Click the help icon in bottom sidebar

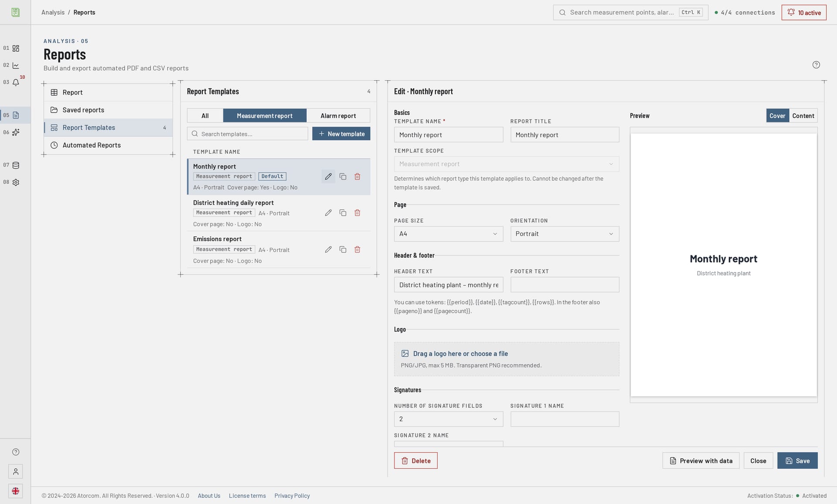pyautogui.click(x=16, y=452)
